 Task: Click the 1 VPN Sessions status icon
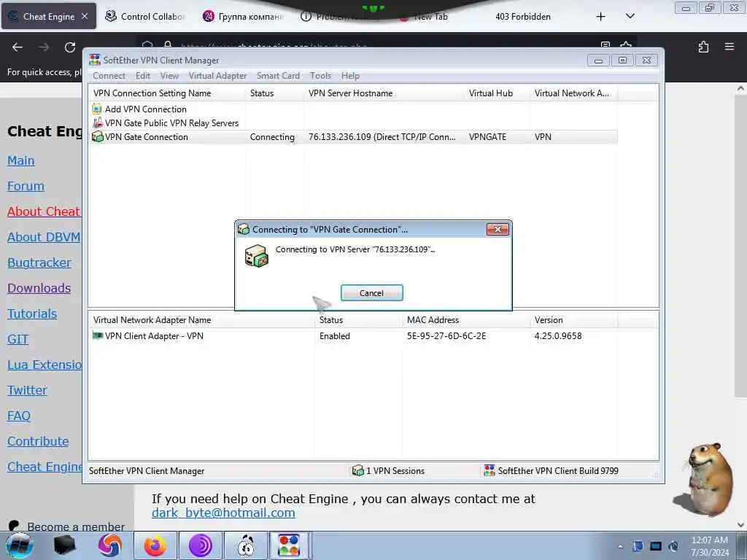(x=357, y=470)
